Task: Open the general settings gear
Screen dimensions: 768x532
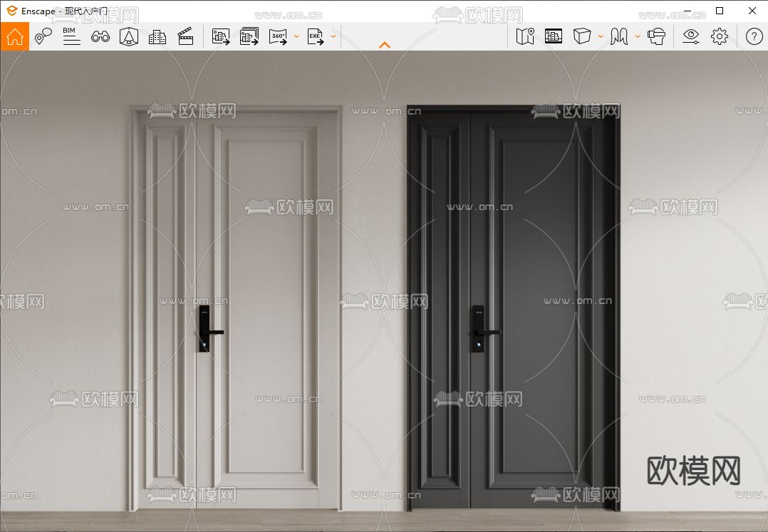Action: 720,36
